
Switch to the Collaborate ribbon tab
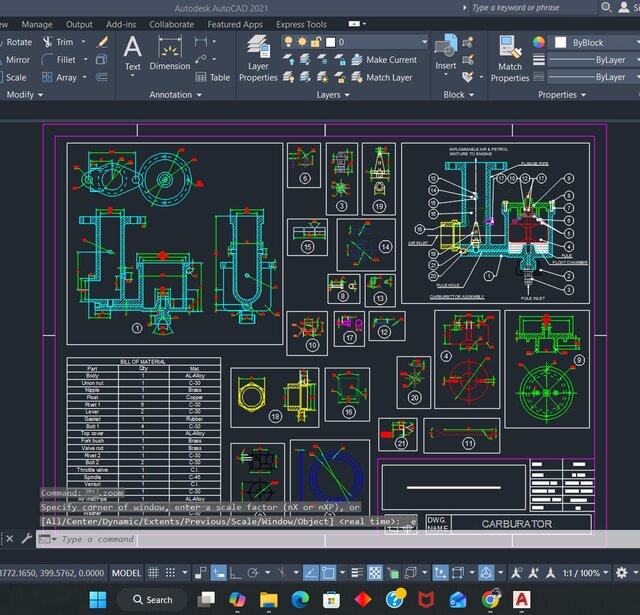(171, 24)
